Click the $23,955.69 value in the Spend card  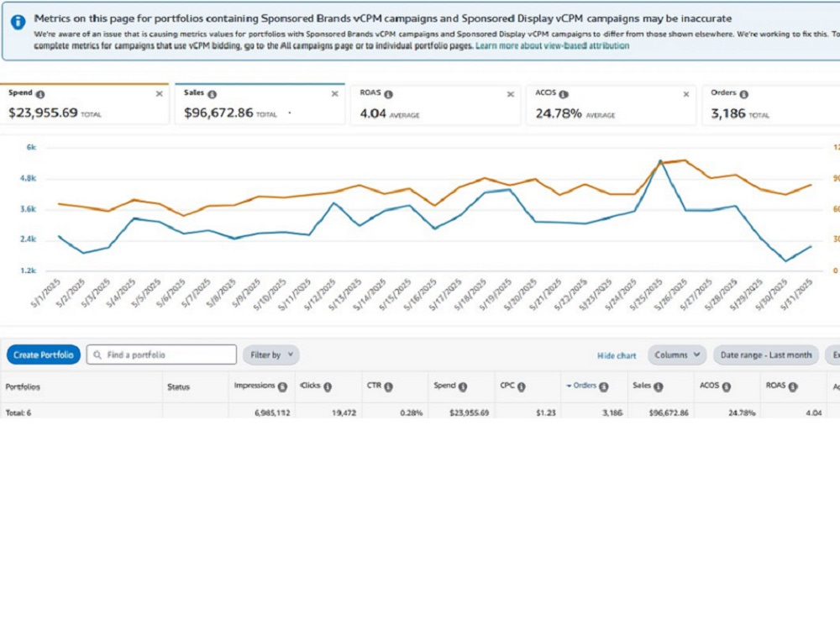[43, 113]
